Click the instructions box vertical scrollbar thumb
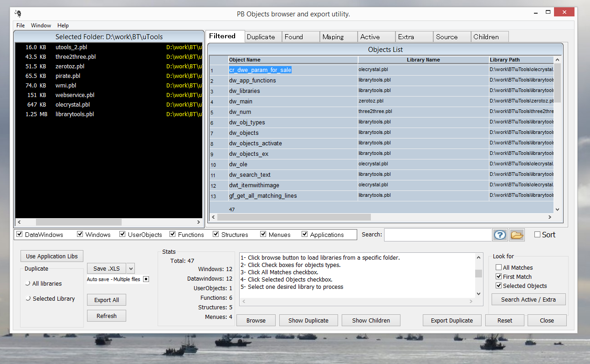Viewport: 590px width, 364px height. 478,273
